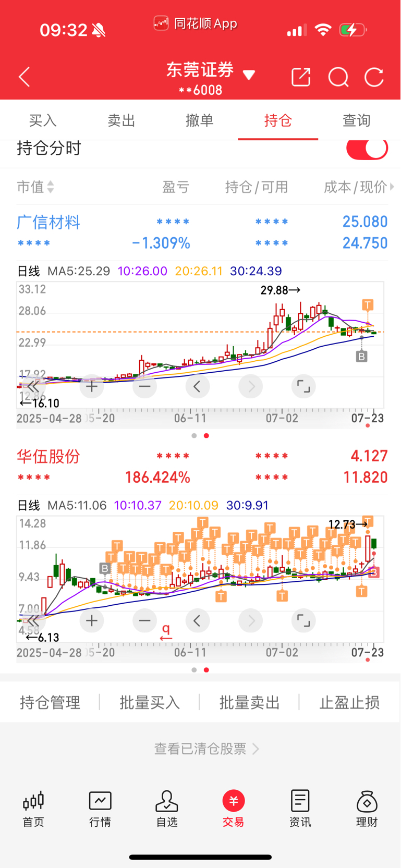Tap the 批量买入 button
This screenshot has width=401, height=868.
150,702
